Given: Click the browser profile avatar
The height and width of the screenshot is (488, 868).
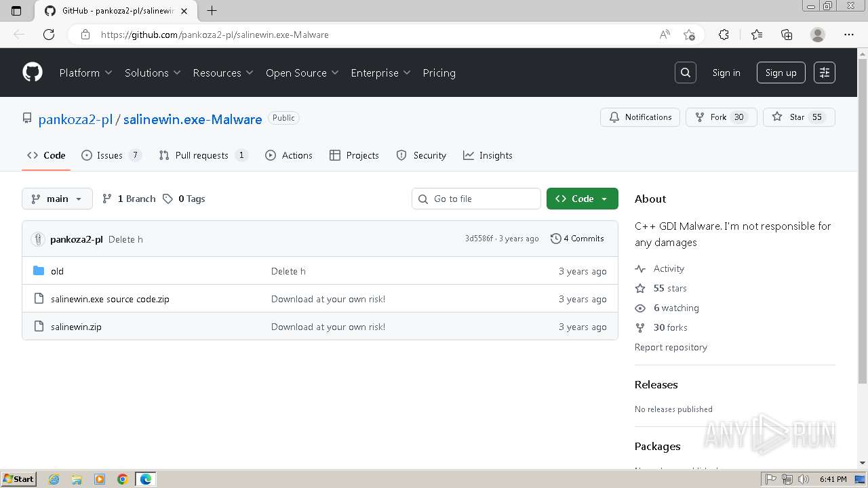Looking at the screenshot, I should 818,35.
